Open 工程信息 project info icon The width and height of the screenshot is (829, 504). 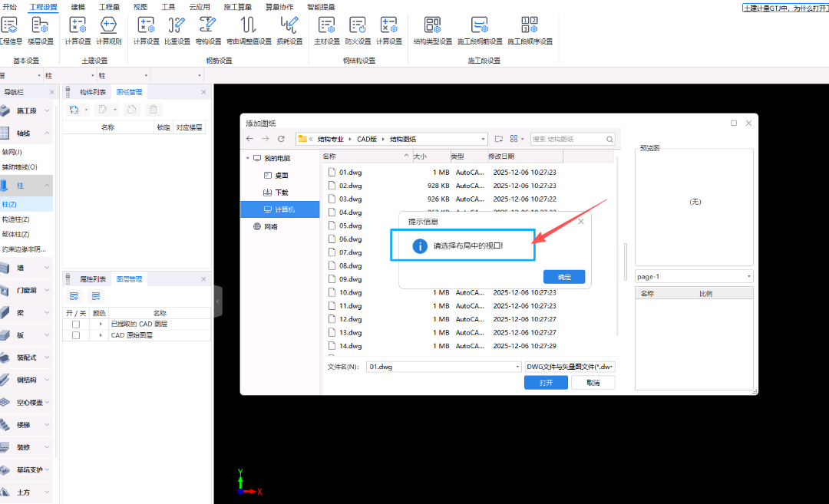[9, 25]
